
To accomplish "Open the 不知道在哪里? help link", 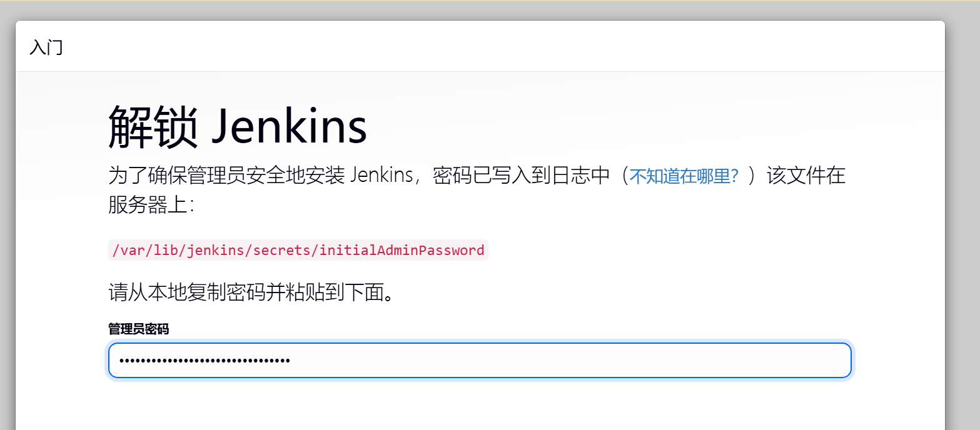I will click(x=684, y=176).
